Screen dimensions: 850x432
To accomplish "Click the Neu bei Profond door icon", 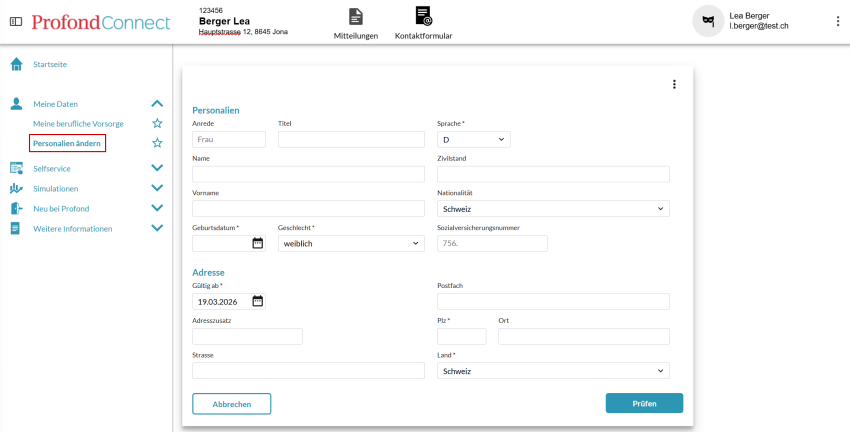I will [16, 209].
